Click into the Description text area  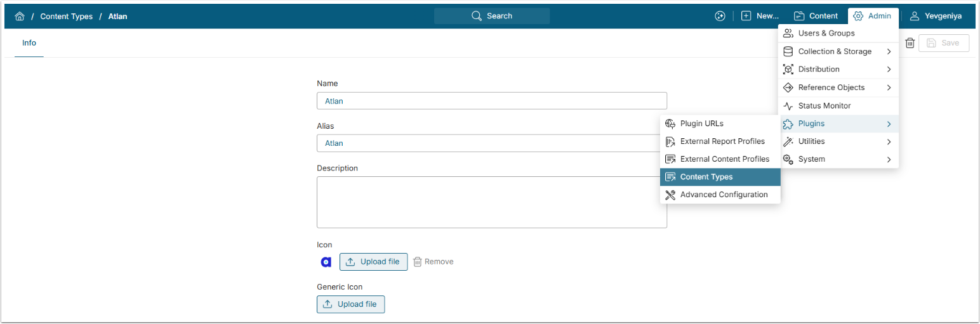491,202
